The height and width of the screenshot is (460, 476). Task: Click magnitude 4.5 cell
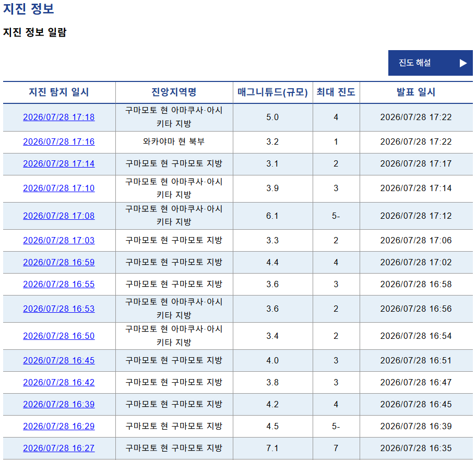pos(272,426)
